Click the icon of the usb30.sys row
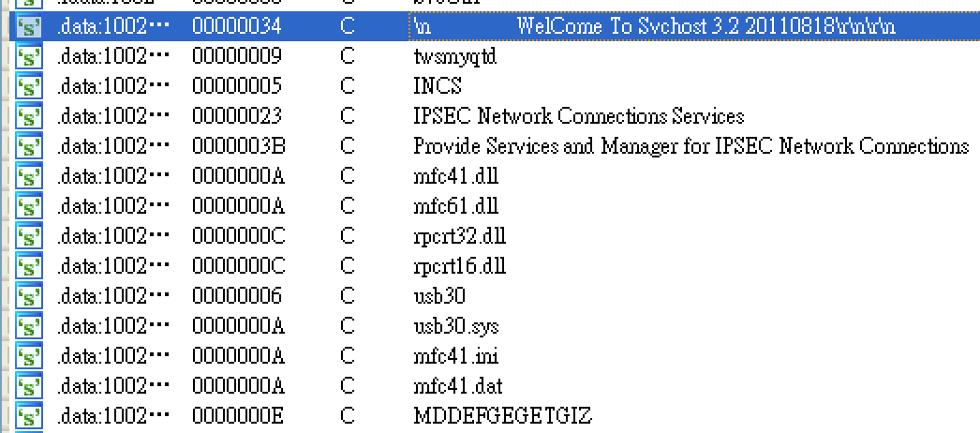The height and width of the screenshot is (433, 980). click(x=29, y=326)
